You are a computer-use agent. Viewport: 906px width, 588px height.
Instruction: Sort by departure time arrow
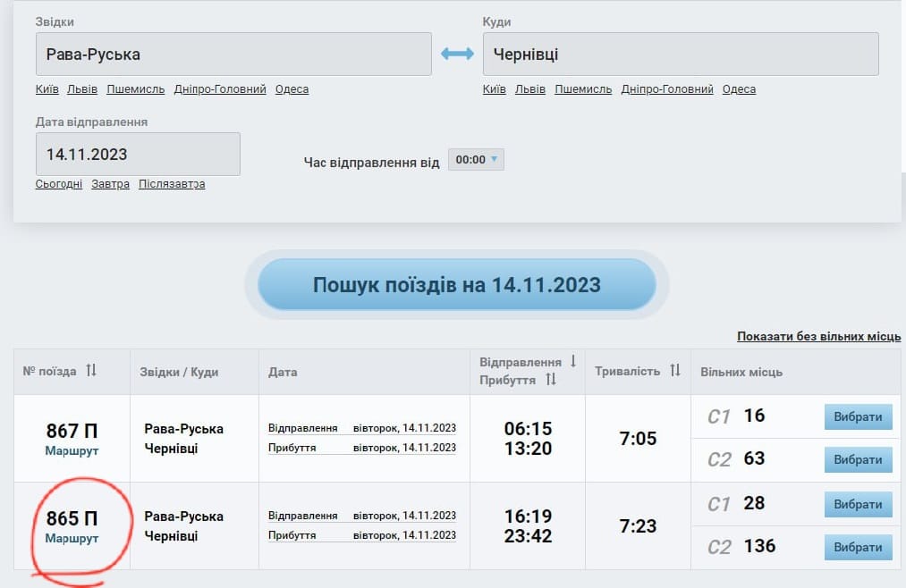(x=573, y=361)
